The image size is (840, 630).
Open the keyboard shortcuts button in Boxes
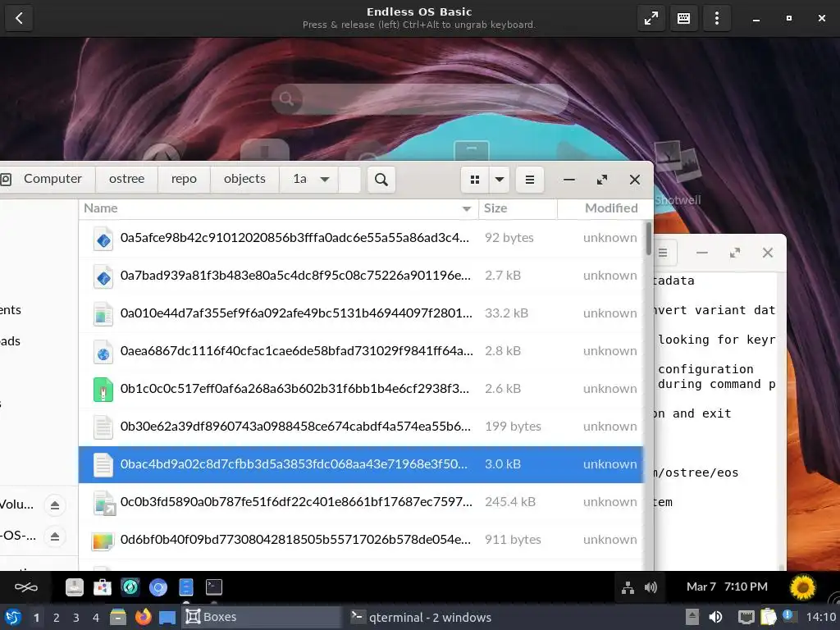coord(683,18)
